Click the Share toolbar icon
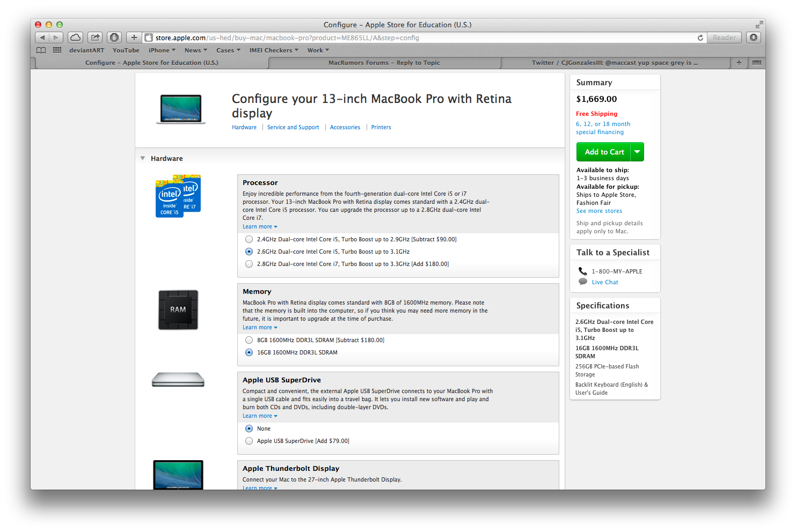The width and height of the screenshot is (796, 532). coord(95,38)
